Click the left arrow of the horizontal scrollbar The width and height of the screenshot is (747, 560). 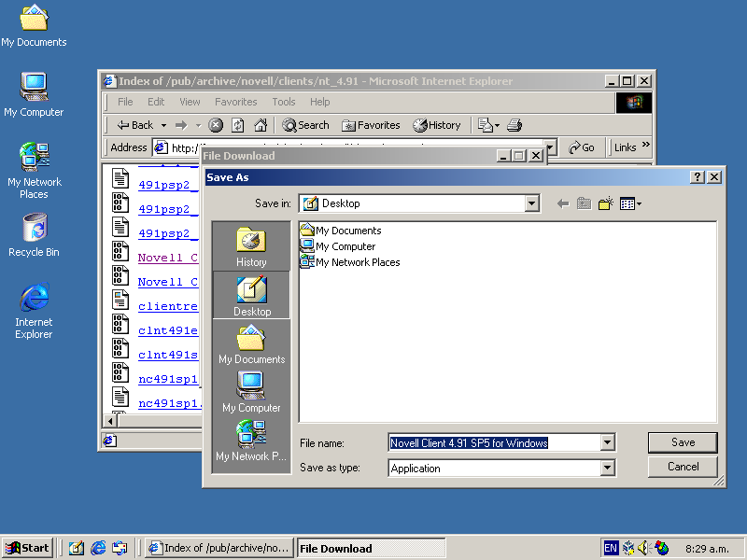(x=110, y=421)
